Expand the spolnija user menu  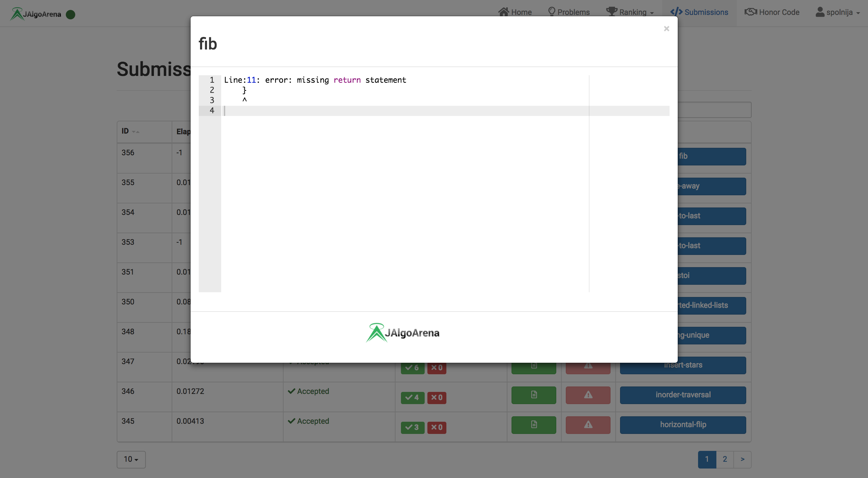tap(838, 13)
